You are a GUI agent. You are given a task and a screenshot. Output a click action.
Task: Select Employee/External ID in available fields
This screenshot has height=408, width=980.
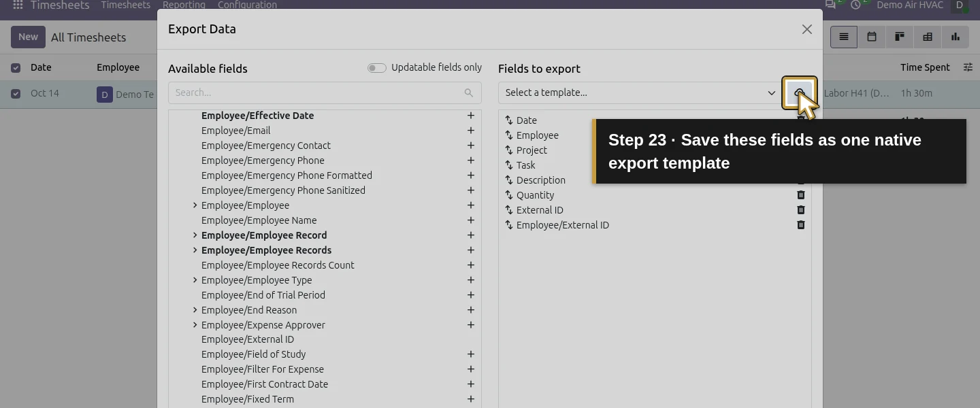pyautogui.click(x=248, y=339)
